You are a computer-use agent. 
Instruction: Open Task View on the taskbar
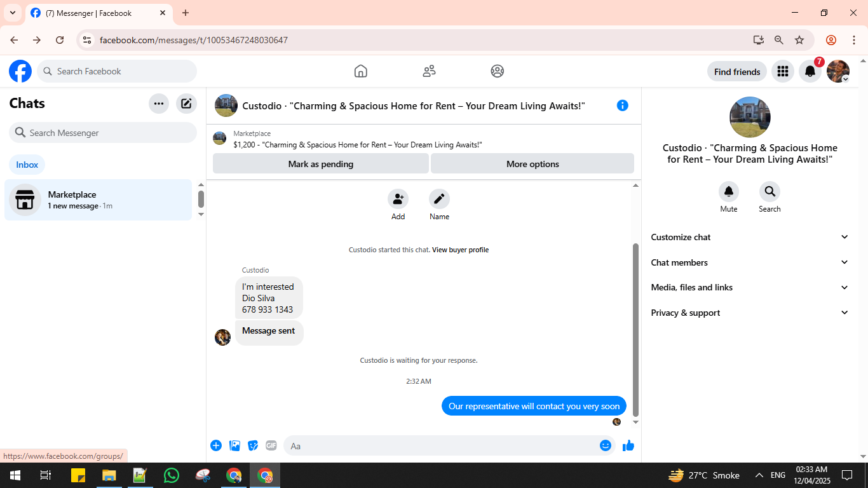point(46,475)
